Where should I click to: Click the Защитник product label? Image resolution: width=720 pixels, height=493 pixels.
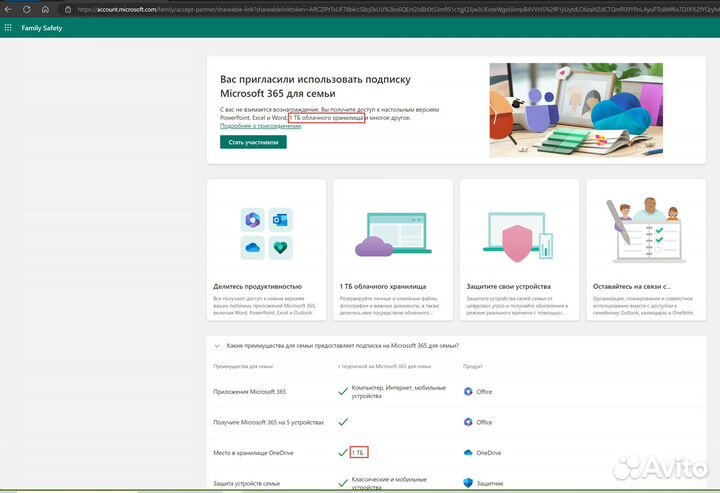pyautogui.click(x=490, y=483)
